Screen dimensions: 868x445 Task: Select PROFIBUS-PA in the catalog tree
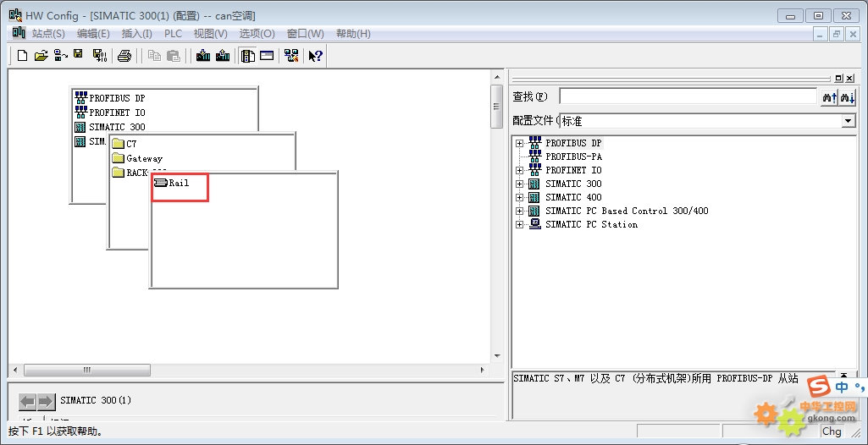573,157
